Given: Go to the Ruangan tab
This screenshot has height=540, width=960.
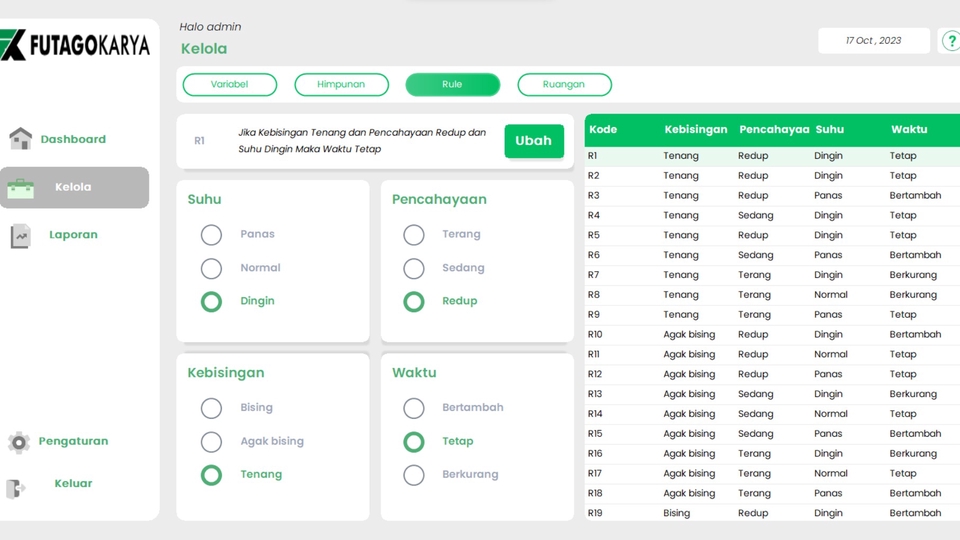Looking at the screenshot, I should [564, 85].
